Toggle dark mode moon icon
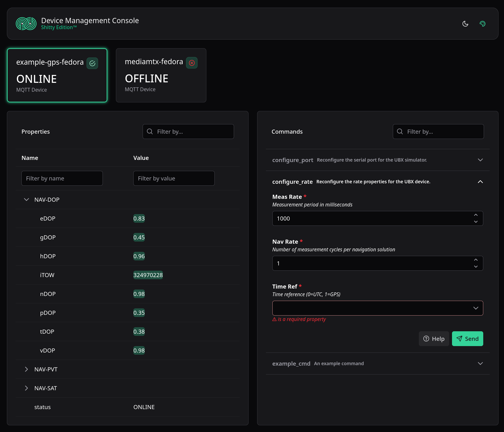The height and width of the screenshot is (432, 504). click(465, 24)
